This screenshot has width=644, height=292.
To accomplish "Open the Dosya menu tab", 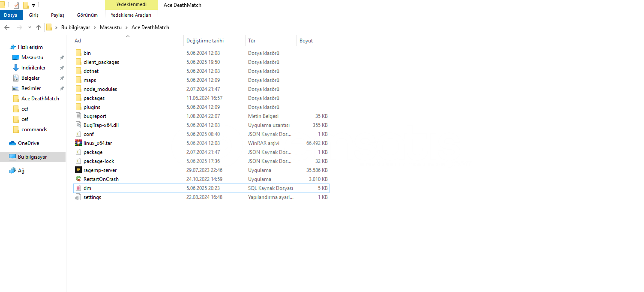I will tap(11, 15).
